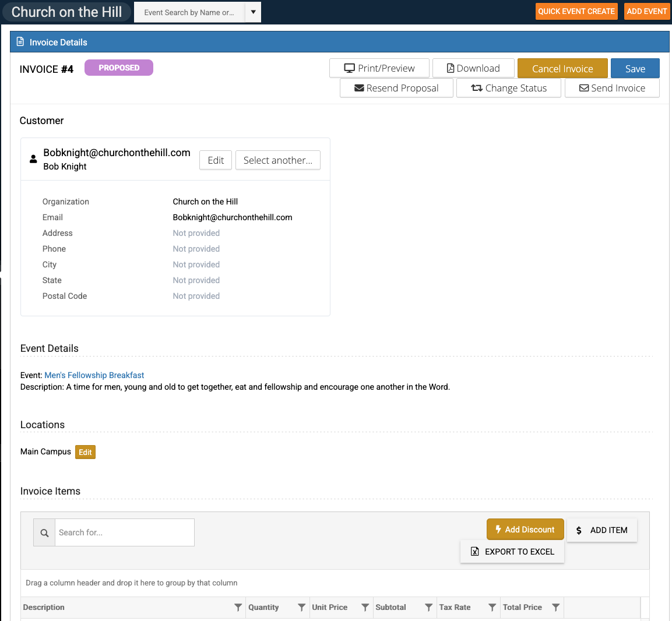Click Quick Event Create in the header
This screenshot has height=621, width=672.
[x=576, y=12]
